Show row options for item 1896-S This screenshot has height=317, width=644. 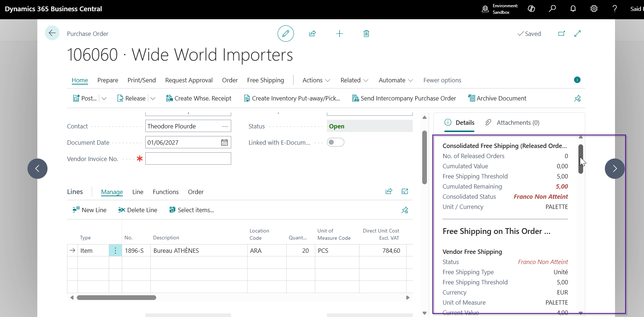115,251
